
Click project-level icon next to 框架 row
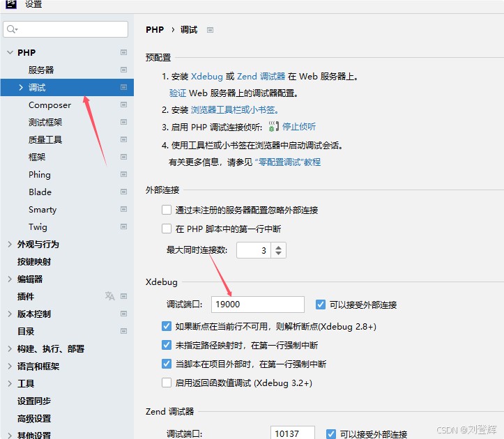(123, 157)
